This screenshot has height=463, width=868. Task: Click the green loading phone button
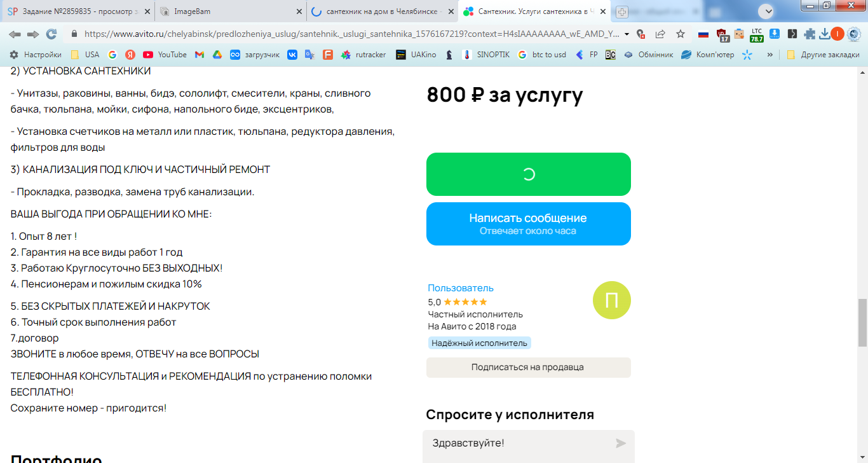pyautogui.click(x=529, y=174)
